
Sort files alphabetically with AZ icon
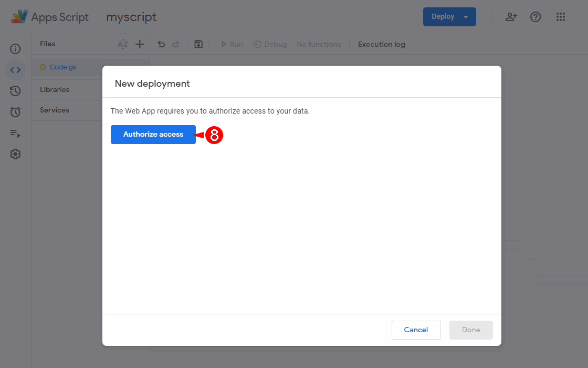[x=123, y=45]
